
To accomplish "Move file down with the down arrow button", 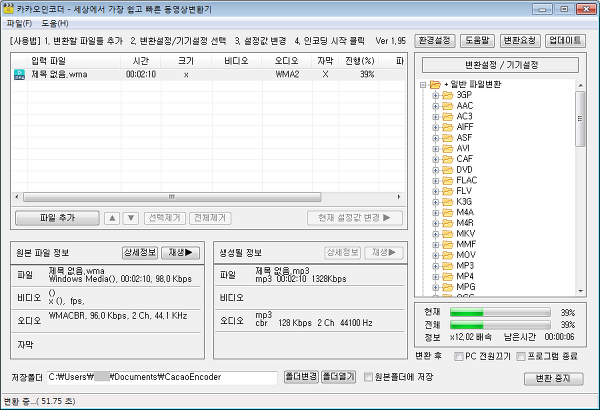I will (x=130, y=218).
